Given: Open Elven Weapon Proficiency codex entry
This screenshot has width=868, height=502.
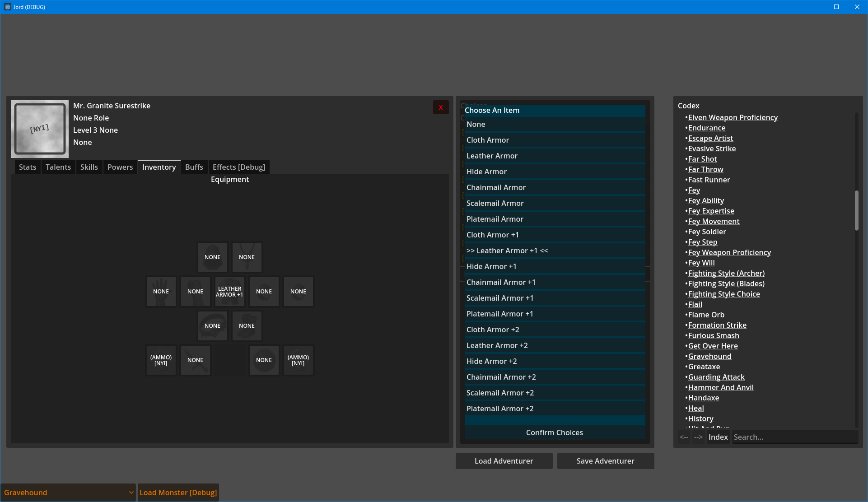Looking at the screenshot, I should coord(733,117).
